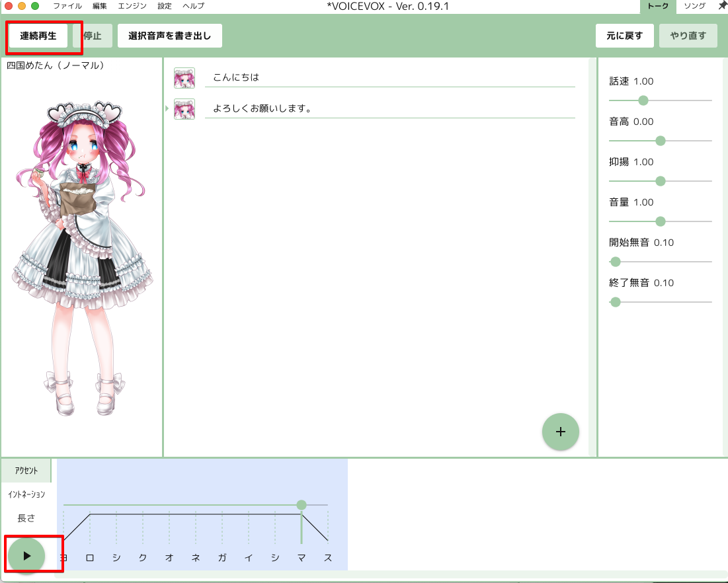Switch to the ソング tab
Viewport: 728px width, 583px height.
[694, 6]
